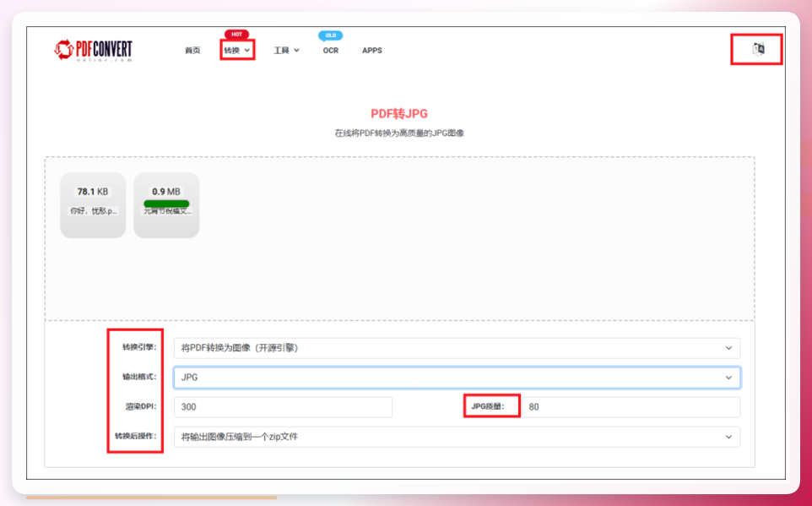This screenshot has width=812, height=506.
Task: Click the JPG质量 label
Action: [487, 406]
